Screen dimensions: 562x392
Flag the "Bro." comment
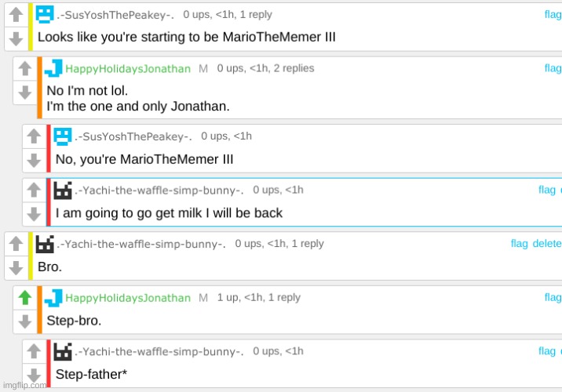(x=520, y=244)
